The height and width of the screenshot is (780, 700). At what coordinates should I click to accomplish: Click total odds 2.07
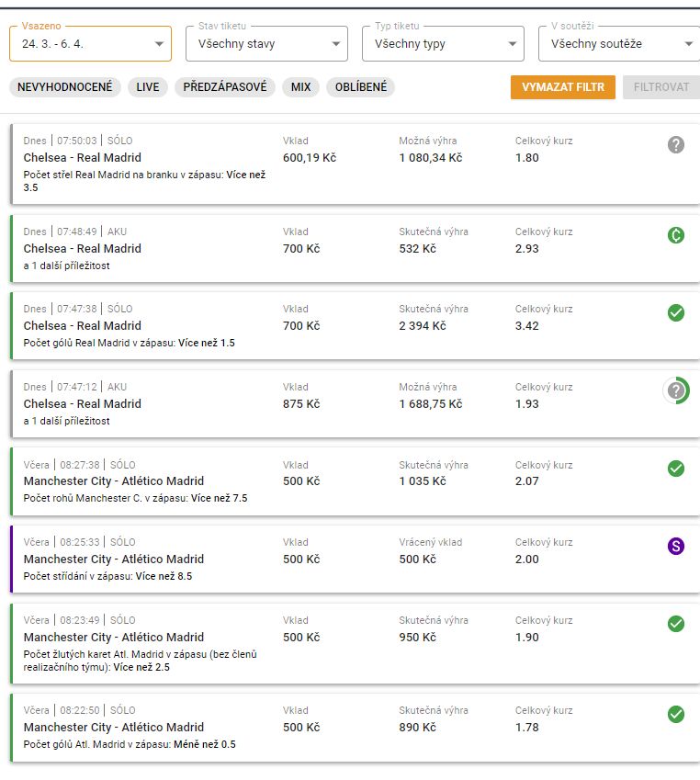coord(527,481)
